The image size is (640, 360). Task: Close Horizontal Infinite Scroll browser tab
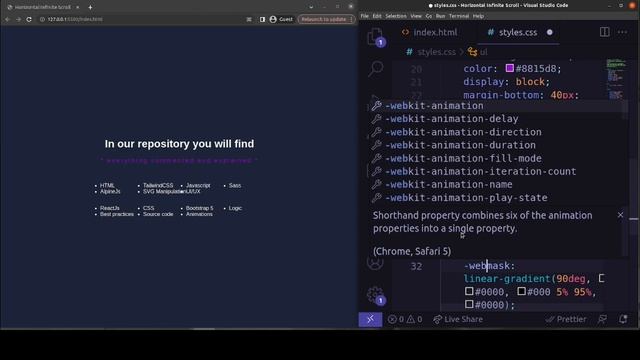(x=78, y=7)
